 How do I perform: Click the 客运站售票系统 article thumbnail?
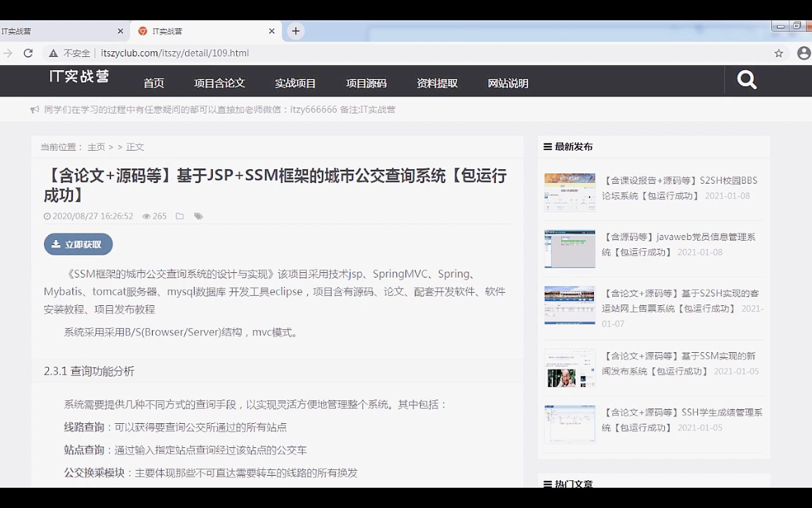pyautogui.click(x=570, y=305)
